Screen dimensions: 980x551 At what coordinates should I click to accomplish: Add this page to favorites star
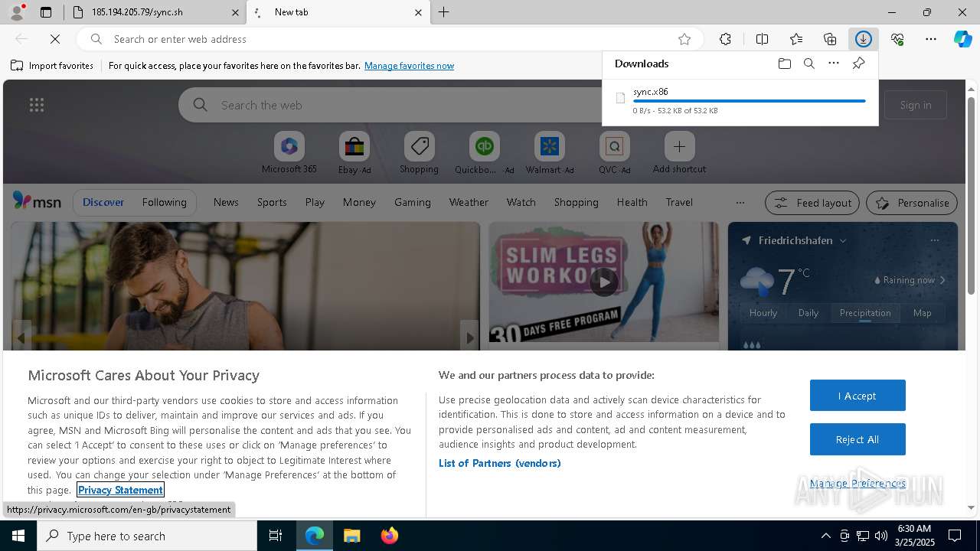tap(684, 39)
